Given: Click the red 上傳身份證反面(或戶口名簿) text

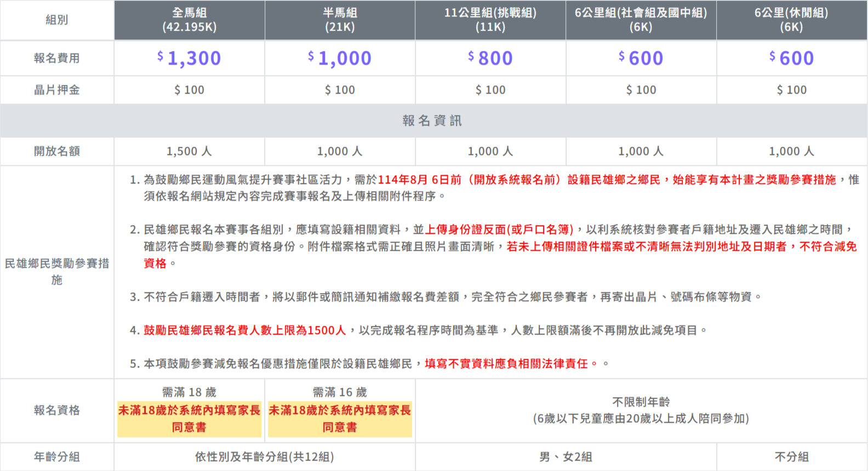Looking at the screenshot, I should 499,229.
